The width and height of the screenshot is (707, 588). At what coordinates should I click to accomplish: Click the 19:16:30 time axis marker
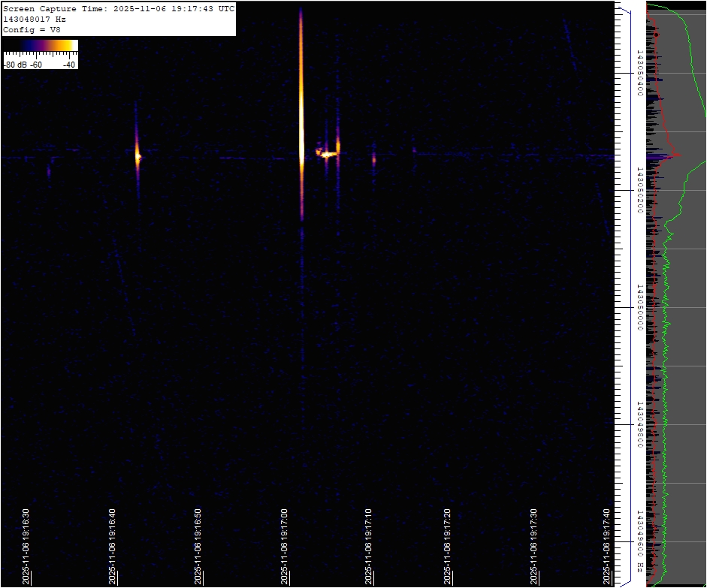[26, 546]
